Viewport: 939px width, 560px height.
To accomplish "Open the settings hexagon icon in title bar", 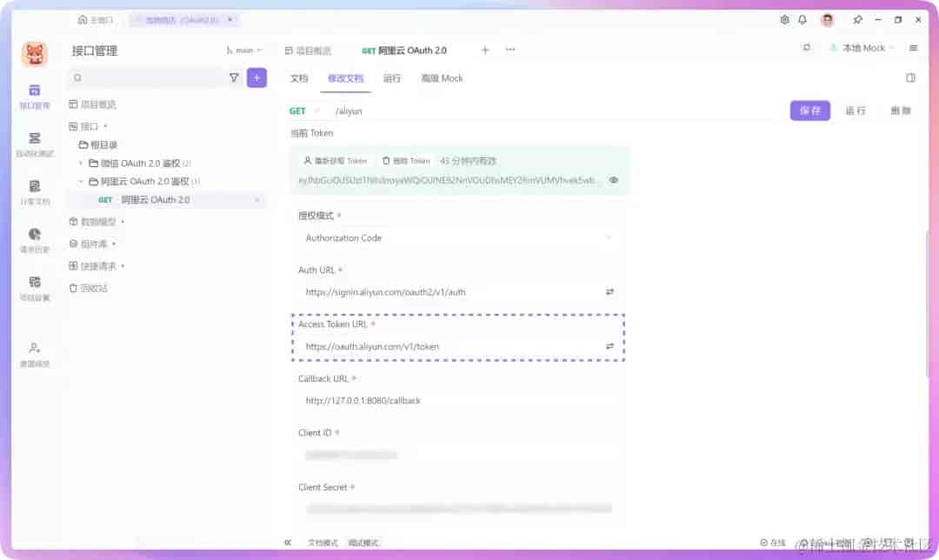I will pyautogui.click(x=784, y=20).
